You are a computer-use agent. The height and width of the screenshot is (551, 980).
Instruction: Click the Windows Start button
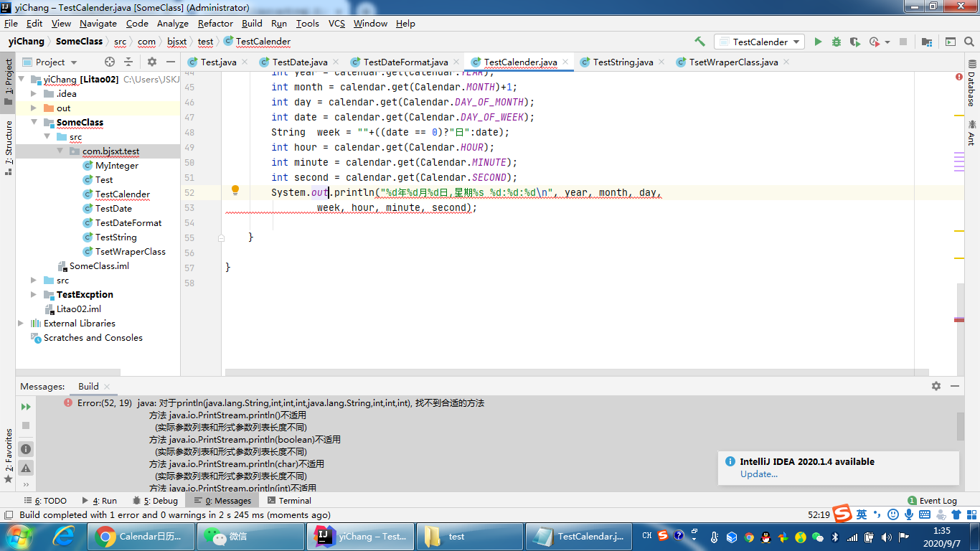coord(19,536)
